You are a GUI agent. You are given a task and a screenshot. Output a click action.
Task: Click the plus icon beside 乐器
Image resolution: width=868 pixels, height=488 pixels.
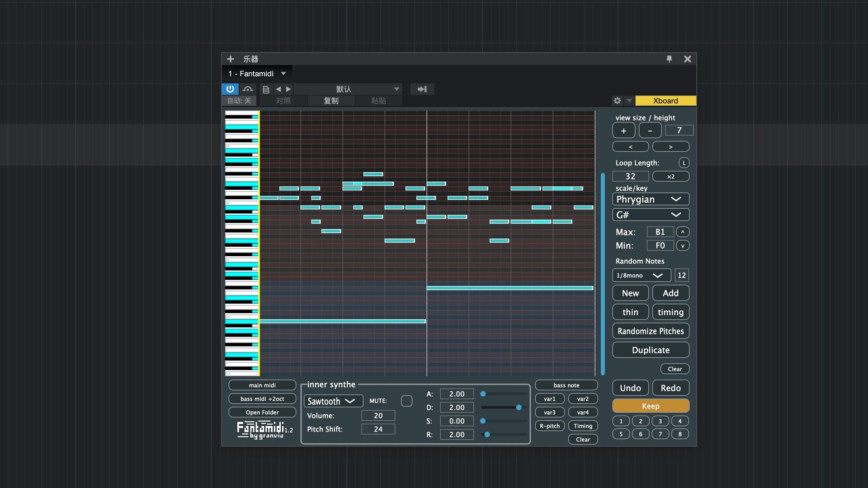[230, 59]
